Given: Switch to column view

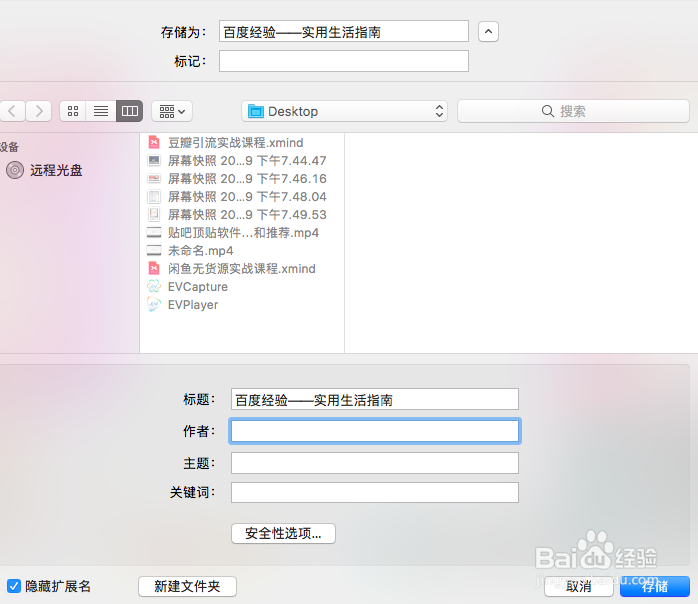Looking at the screenshot, I should point(130,111).
